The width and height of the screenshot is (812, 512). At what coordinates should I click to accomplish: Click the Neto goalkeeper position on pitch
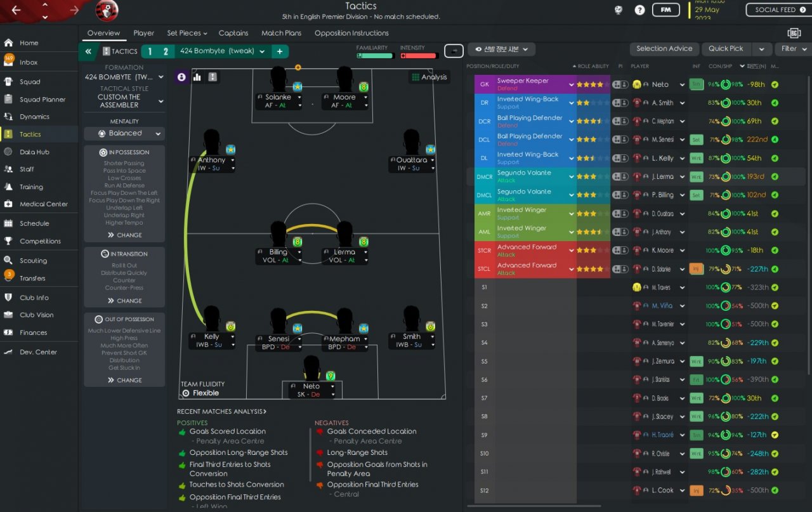(x=311, y=377)
